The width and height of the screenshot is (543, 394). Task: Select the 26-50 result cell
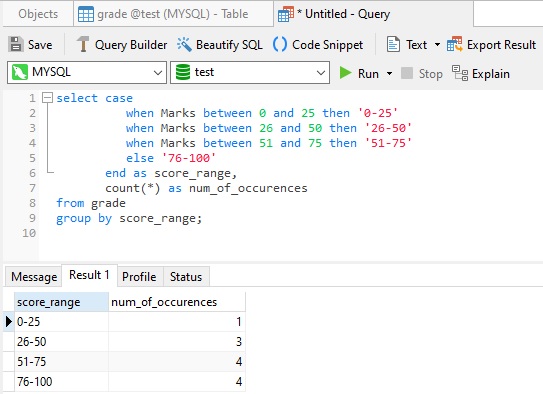tap(61, 342)
